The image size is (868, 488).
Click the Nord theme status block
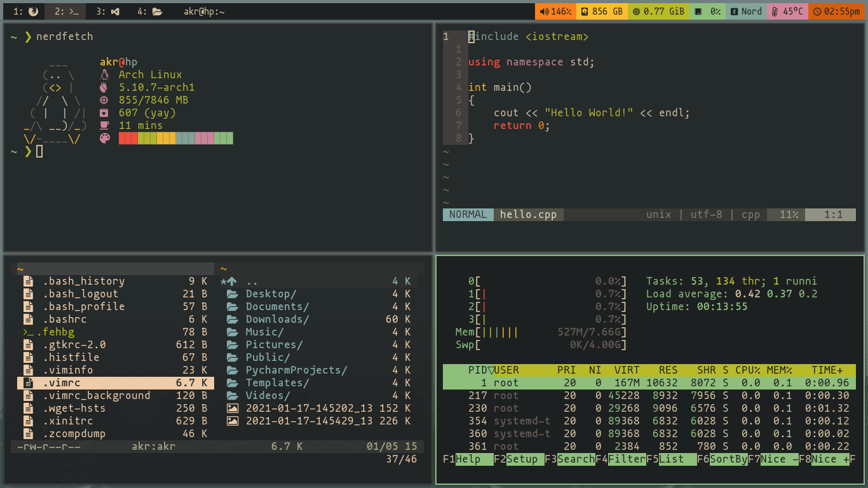[746, 11]
